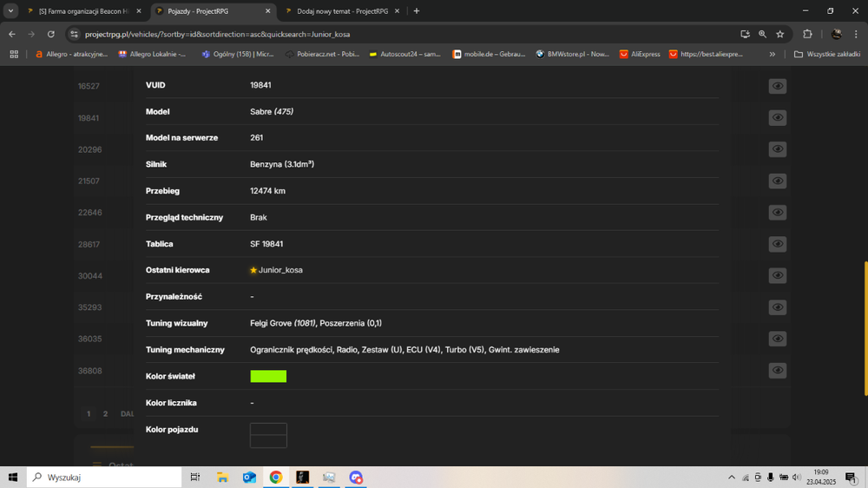This screenshot has width=868, height=488.
Task: Open eye icon on row 22646
Action: tap(777, 212)
